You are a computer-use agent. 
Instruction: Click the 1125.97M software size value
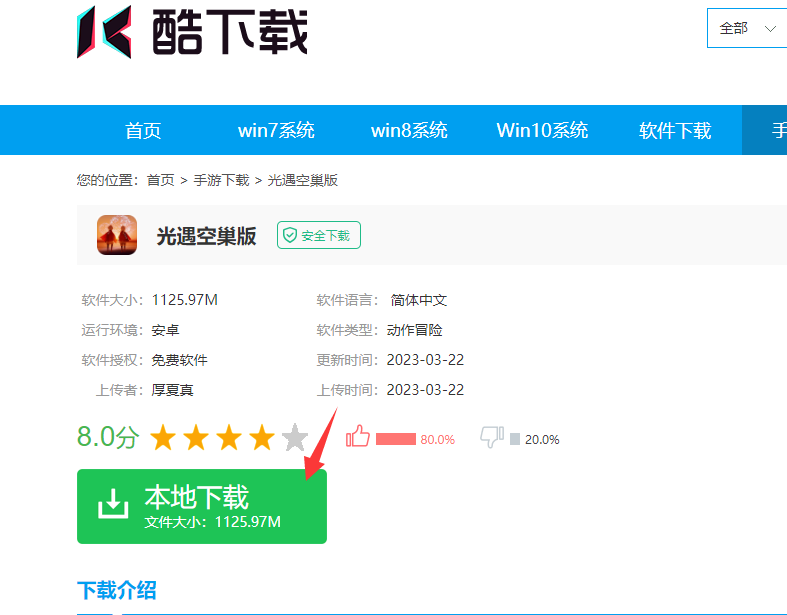(185, 300)
